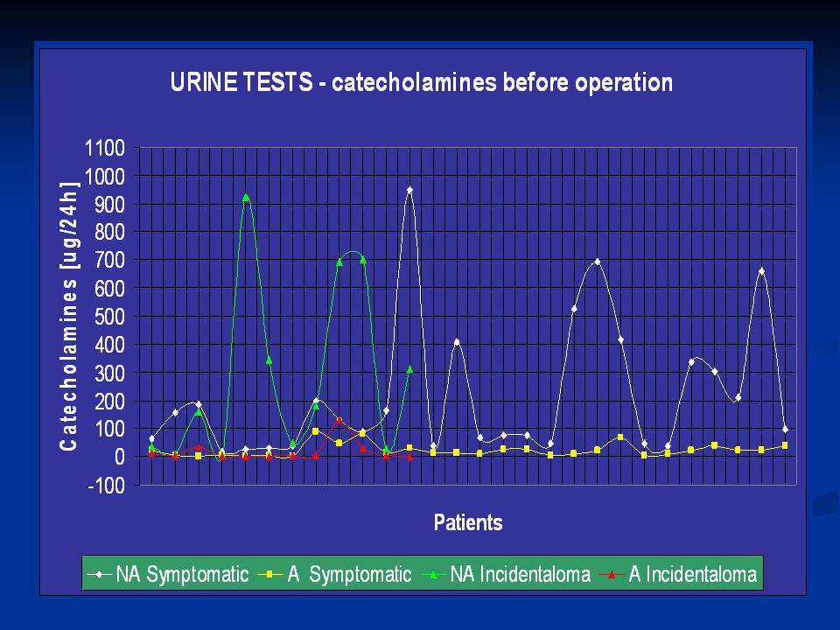Click the y-axis value 800
Image resolution: width=840 pixels, height=630 pixels.
(110, 233)
